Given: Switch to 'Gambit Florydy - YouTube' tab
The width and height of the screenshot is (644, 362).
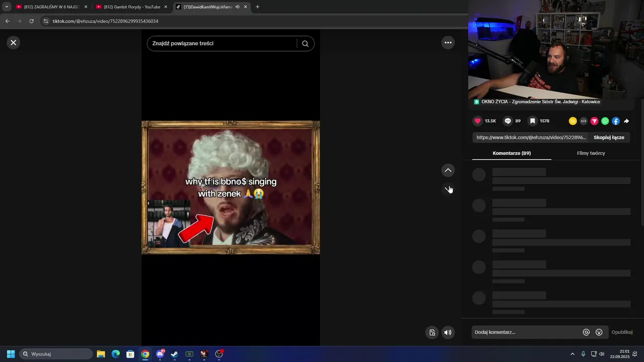Looking at the screenshot, I should click(131, 7).
